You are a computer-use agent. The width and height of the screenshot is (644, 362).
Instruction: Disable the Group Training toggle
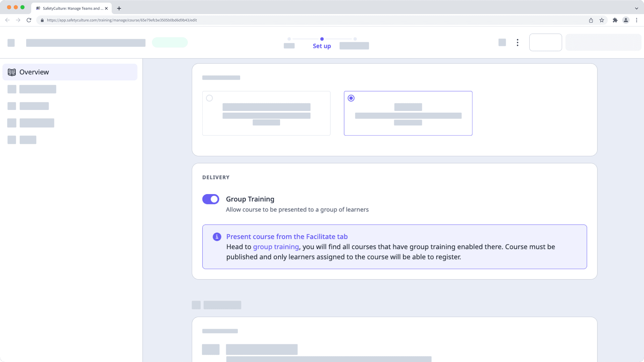[210, 199]
